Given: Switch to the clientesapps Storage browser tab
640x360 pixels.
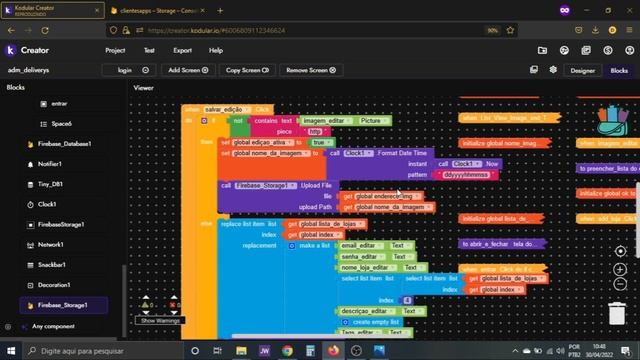Looking at the screenshot, I should click(158, 11).
